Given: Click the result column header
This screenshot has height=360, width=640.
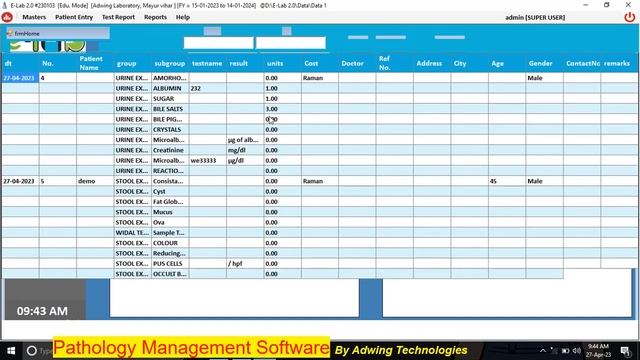Looking at the screenshot, I should [245, 63].
